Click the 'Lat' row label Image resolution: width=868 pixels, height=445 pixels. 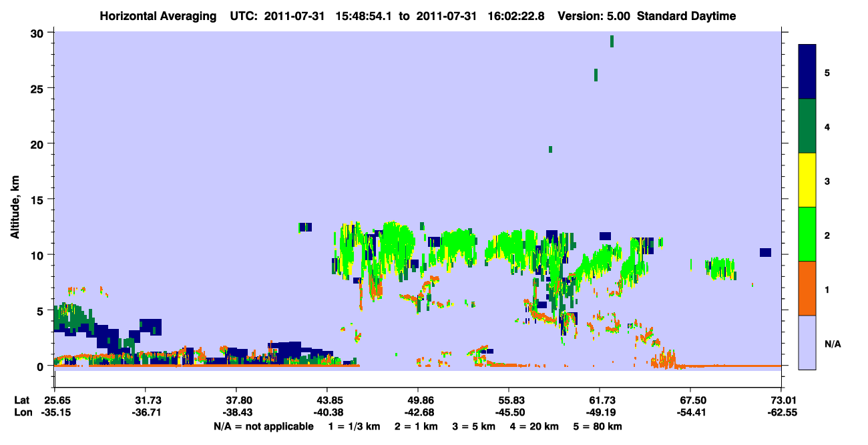pos(22,400)
